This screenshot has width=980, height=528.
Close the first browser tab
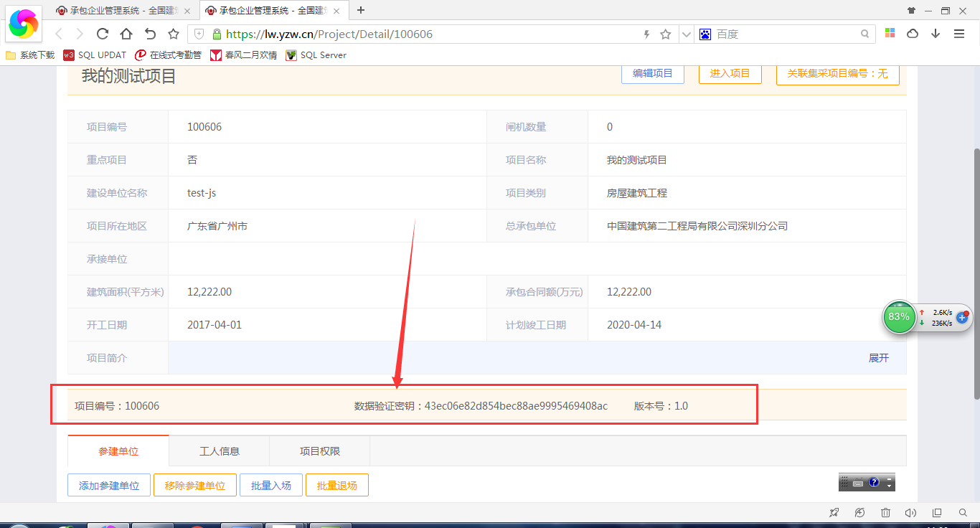(188, 11)
